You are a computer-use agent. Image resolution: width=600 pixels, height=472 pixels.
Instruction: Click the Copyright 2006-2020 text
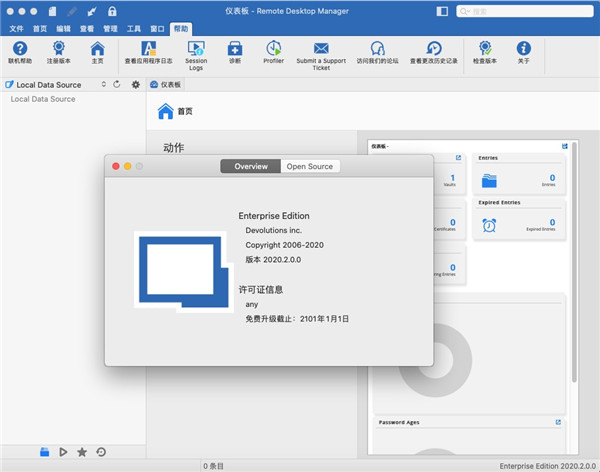coord(284,245)
